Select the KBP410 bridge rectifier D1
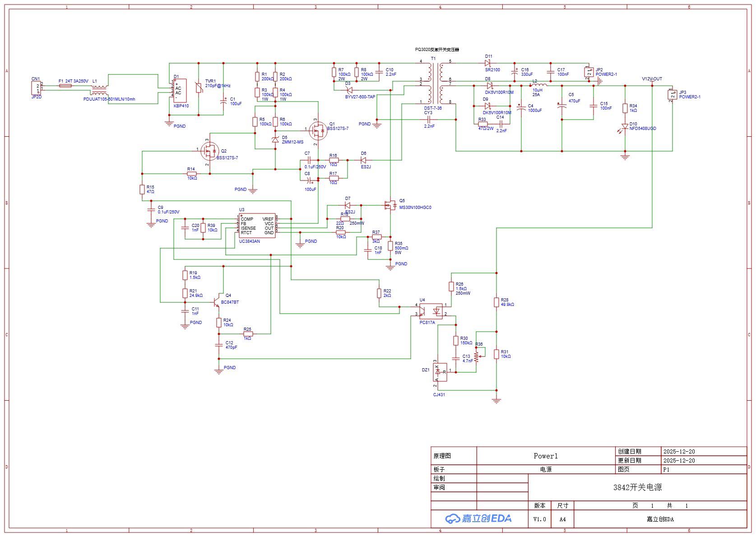The height and width of the screenshot is (537, 756). pyautogui.click(x=180, y=90)
